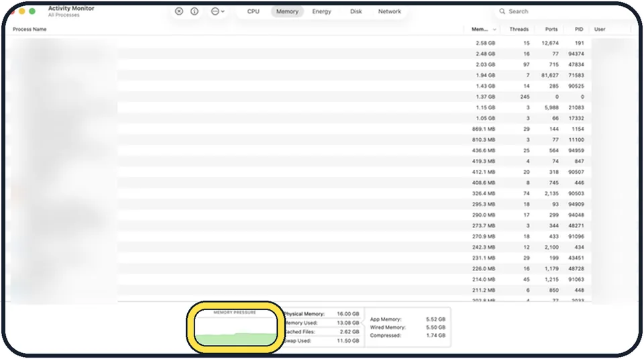Select the Memory tab
This screenshot has height=359, width=644.
(287, 11)
